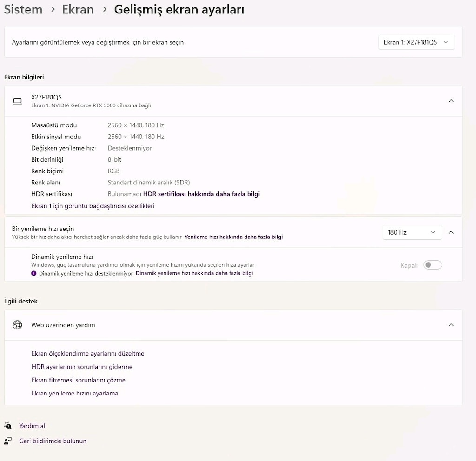
Task: Collapse the Web üzerinden yardım section
Action: pos(451,325)
